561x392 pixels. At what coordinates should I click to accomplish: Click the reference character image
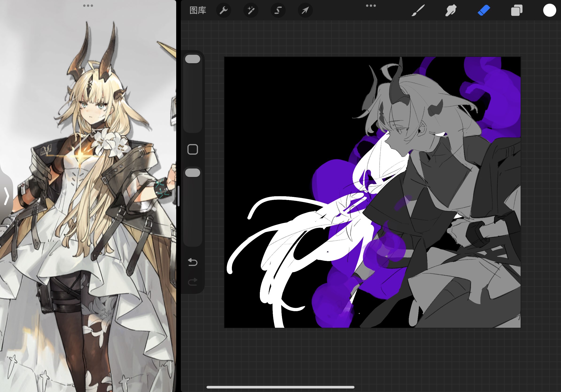coord(88,196)
